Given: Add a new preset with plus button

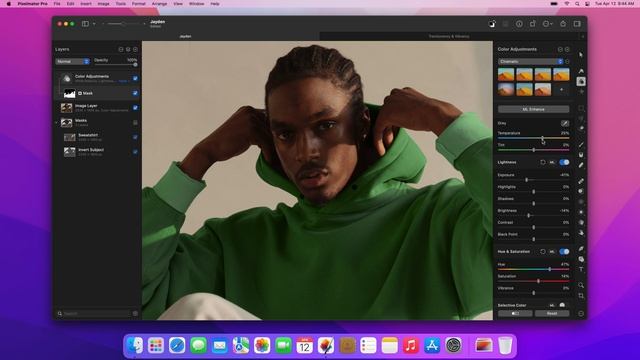Looking at the screenshot, I should [x=561, y=89].
